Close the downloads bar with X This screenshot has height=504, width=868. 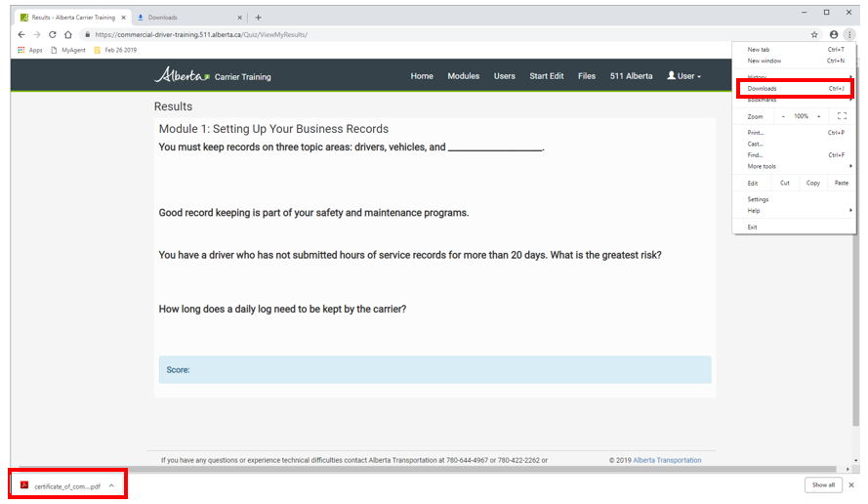(851, 484)
